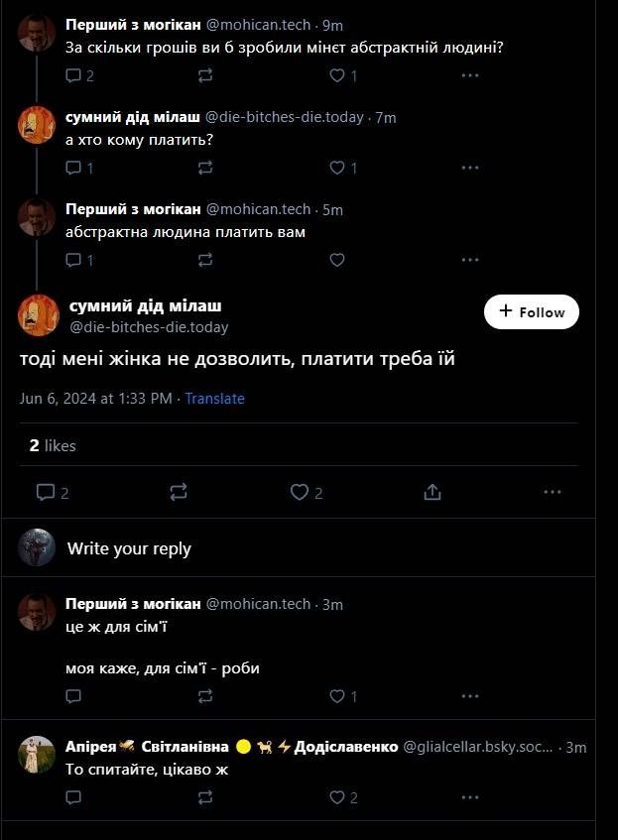
Task: Open more options on the 'це ж для сім'ї' reply
Action: coord(470,696)
